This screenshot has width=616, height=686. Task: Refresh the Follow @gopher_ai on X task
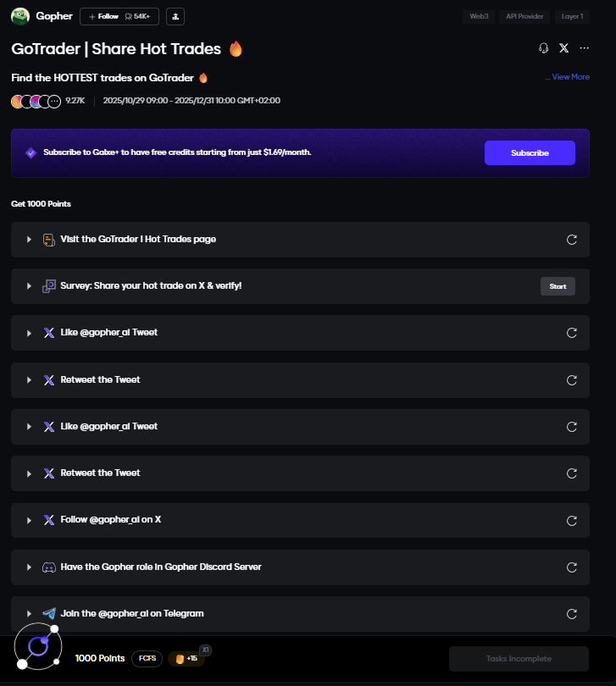tap(572, 520)
